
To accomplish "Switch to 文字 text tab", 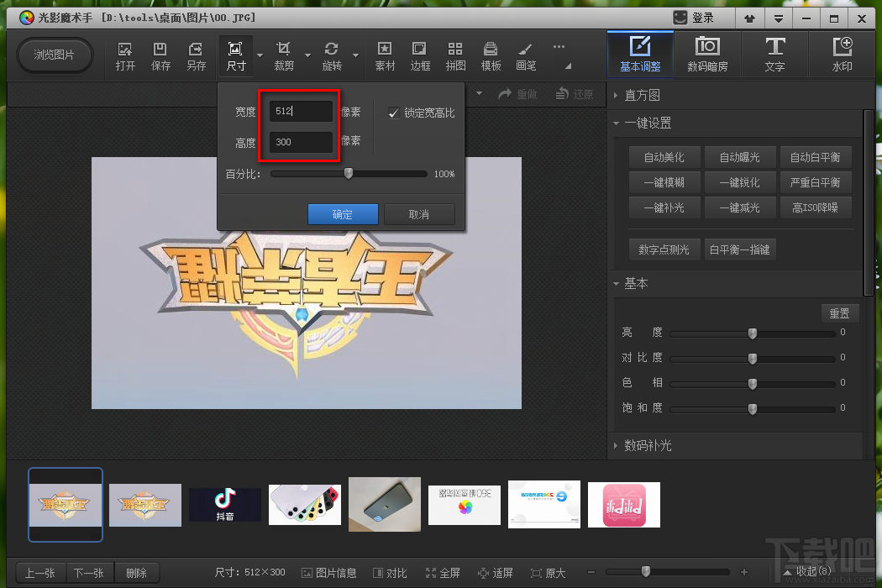I will (x=774, y=54).
